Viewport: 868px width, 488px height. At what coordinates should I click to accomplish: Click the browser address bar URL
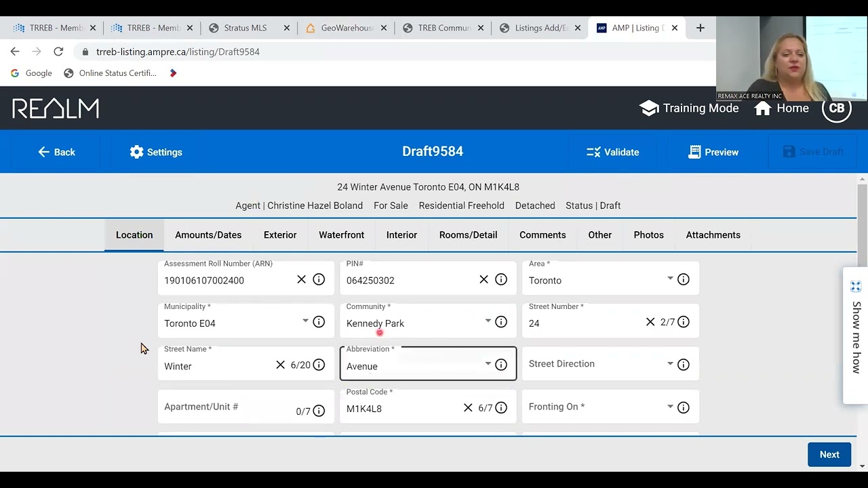(x=178, y=52)
